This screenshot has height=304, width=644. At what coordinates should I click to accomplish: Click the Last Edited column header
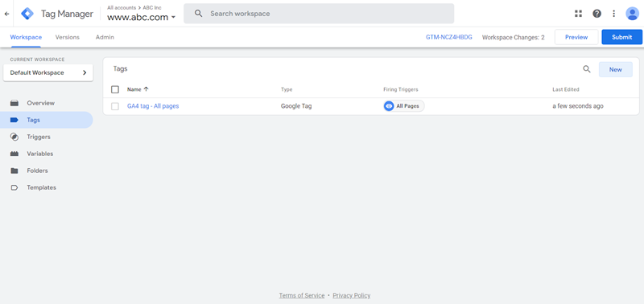click(566, 89)
